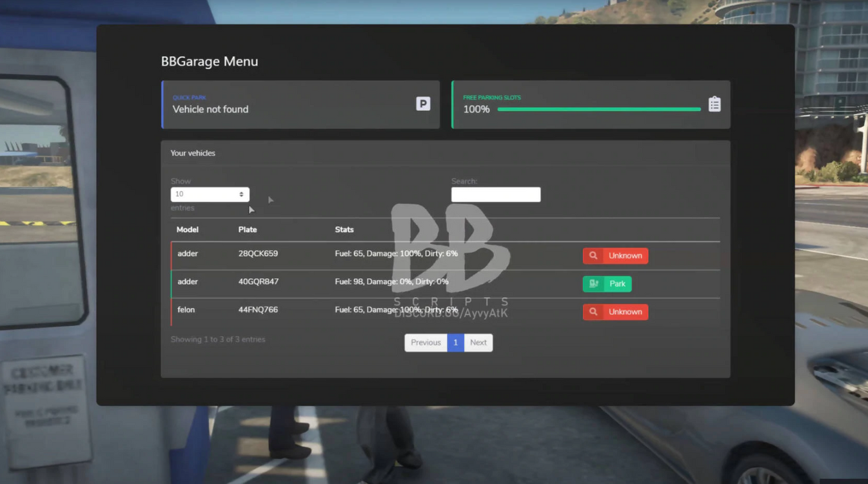868x484 pixels.
Task: Click the green parking slots progress bar
Action: 598,109
